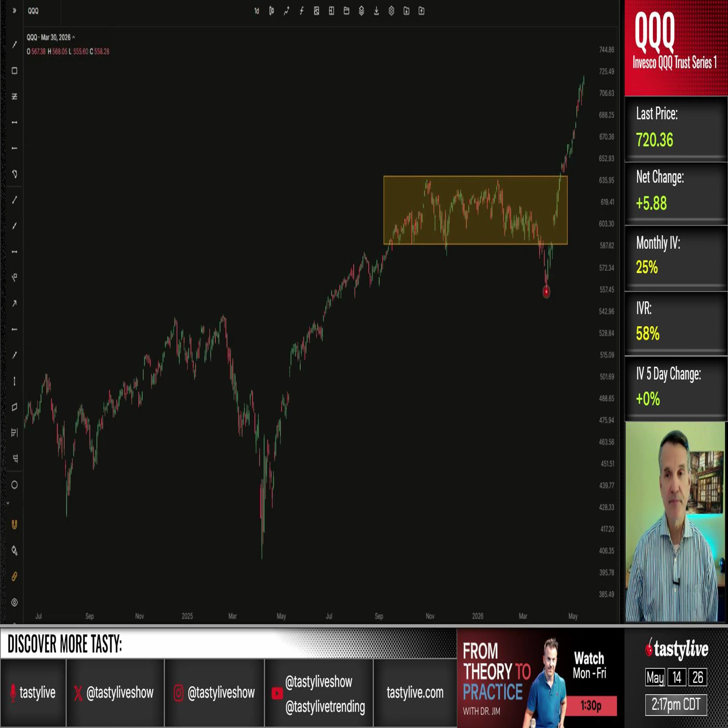Click the 557.45 price axis label

[606, 290]
